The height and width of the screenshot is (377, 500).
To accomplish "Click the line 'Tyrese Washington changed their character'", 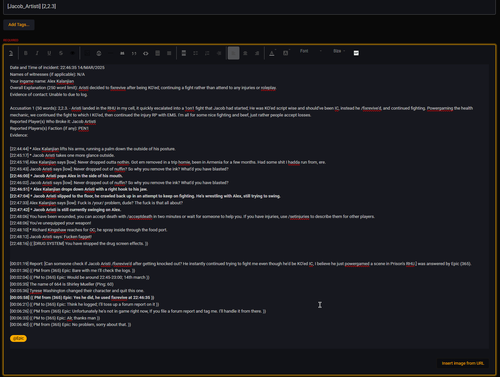I will tap(77, 291).
